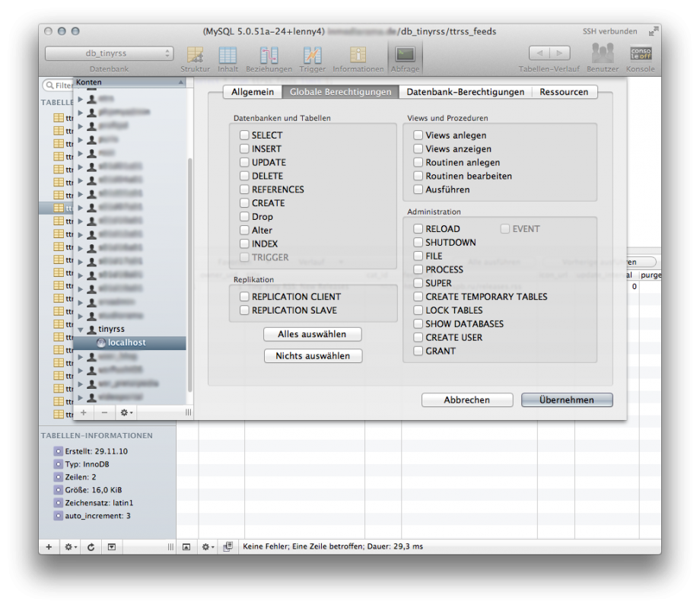The width and height of the screenshot is (700, 608).
Task: Apply changes with Übernehmen
Action: click(567, 400)
